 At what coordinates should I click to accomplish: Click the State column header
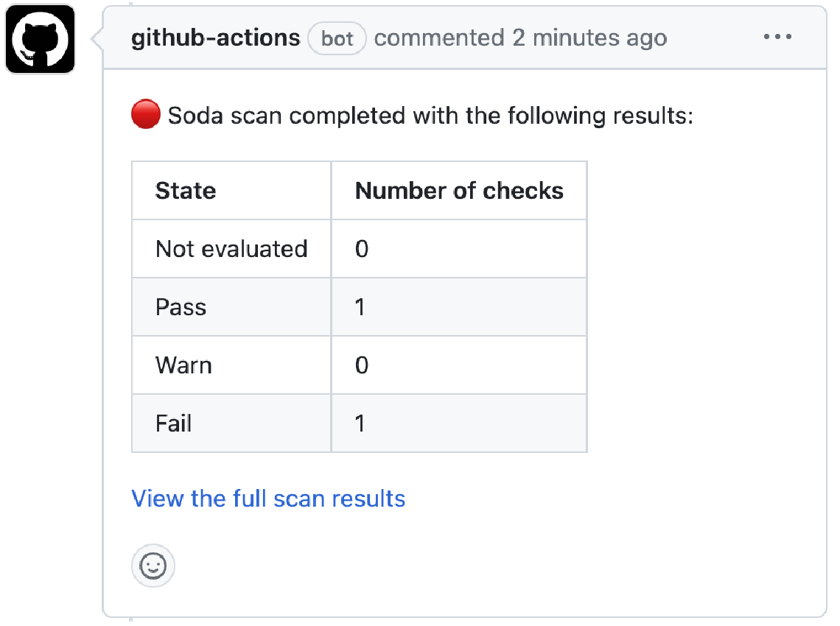[x=186, y=191]
